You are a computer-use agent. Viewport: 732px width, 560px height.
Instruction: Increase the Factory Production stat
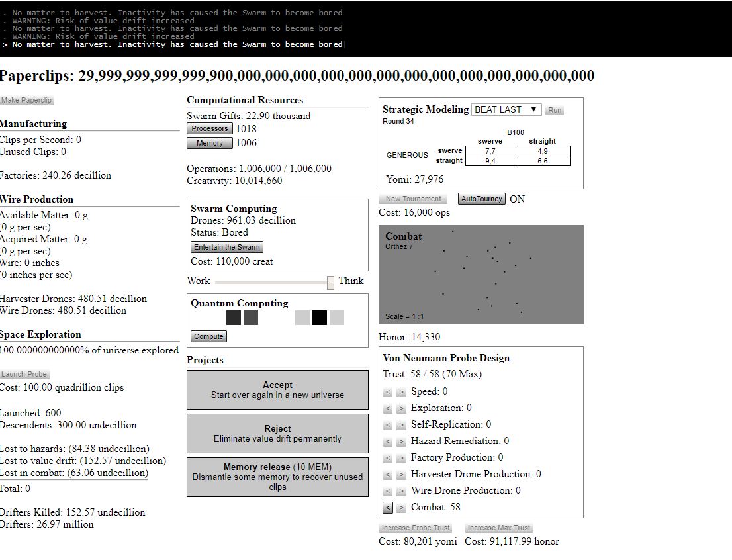tap(401, 458)
